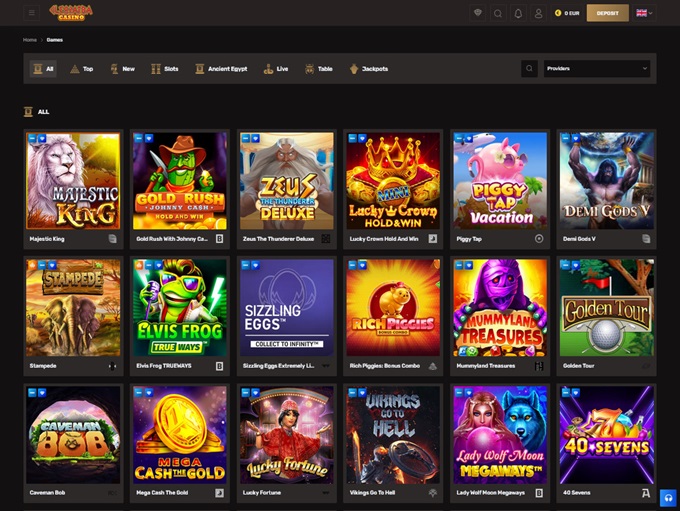Click the diamond rewards icon in header
Screen dimensions: 680x511
click(x=477, y=13)
